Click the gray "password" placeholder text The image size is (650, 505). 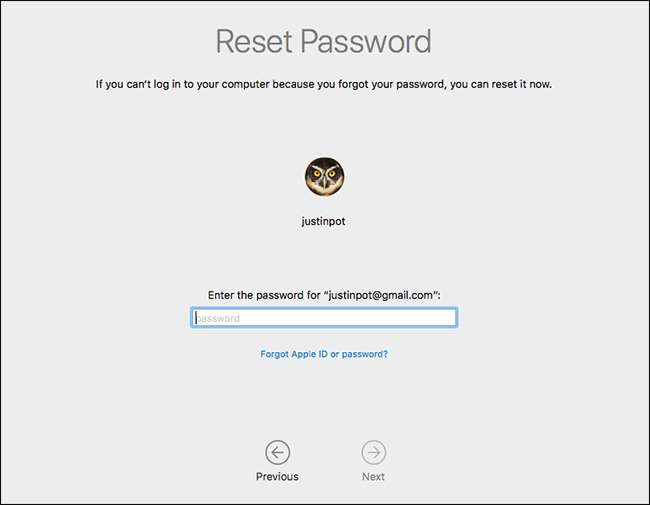[x=218, y=318]
